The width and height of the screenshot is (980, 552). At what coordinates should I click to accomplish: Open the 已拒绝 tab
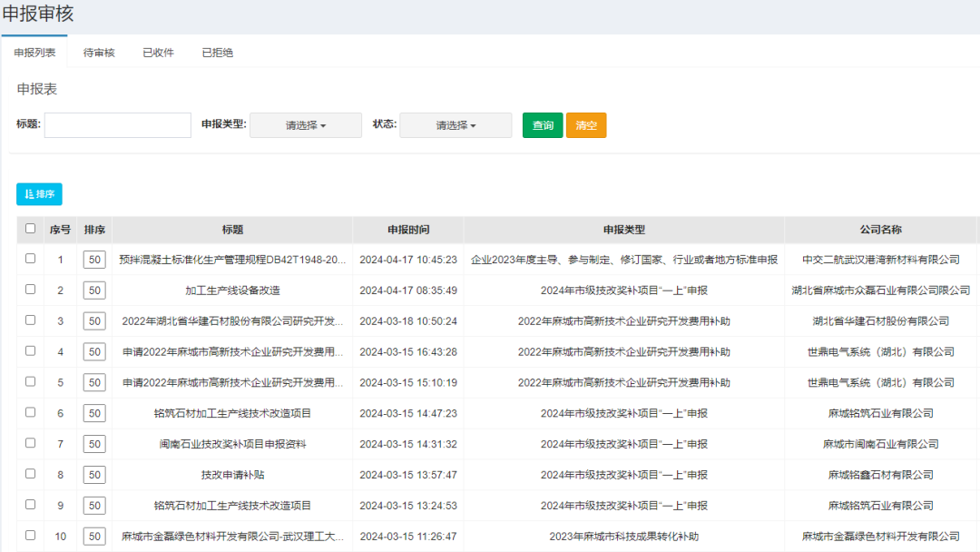point(218,52)
